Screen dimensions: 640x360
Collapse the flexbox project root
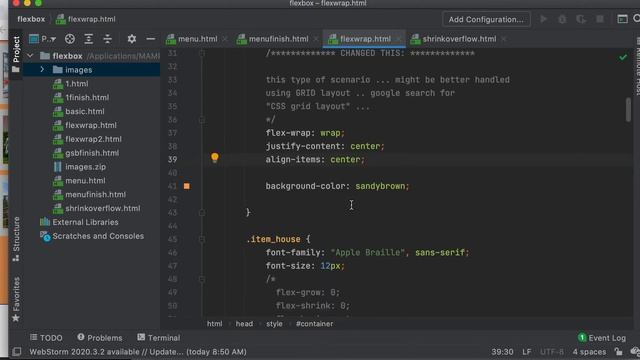(30, 56)
